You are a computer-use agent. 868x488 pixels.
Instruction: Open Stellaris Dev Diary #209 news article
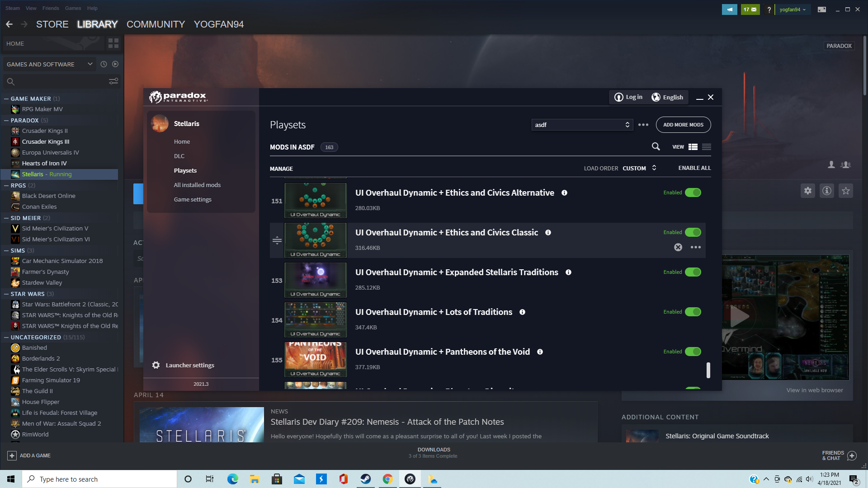click(387, 422)
